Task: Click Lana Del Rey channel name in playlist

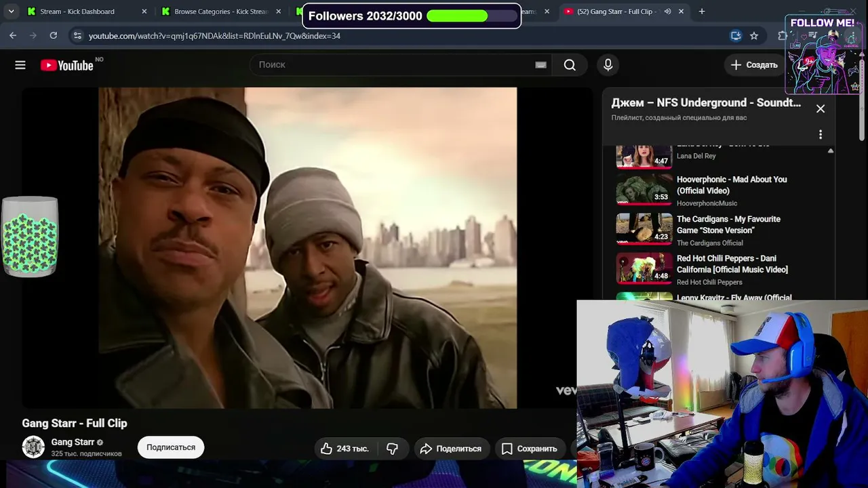Action: click(x=696, y=156)
